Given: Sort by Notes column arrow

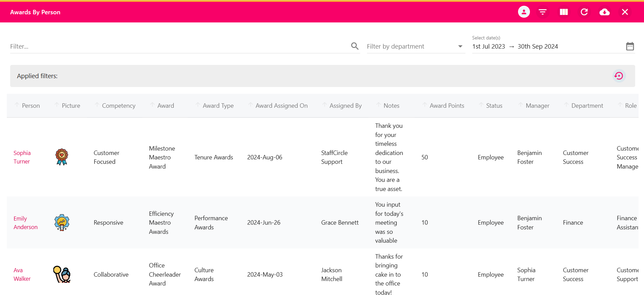Looking at the screenshot, I should point(379,105).
